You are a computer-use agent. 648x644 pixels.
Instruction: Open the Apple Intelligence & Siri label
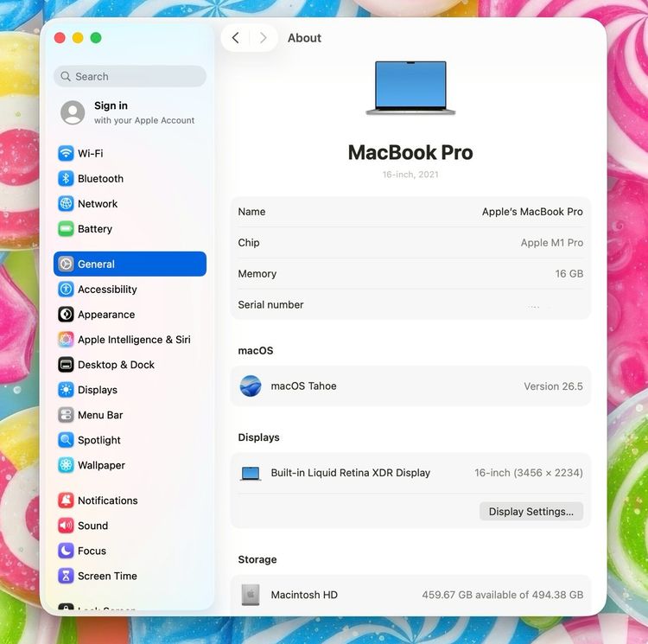pos(134,340)
